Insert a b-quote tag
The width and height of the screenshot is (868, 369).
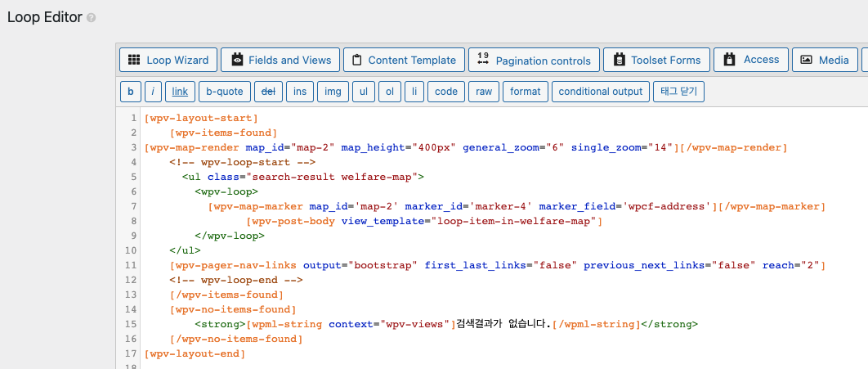225,92
